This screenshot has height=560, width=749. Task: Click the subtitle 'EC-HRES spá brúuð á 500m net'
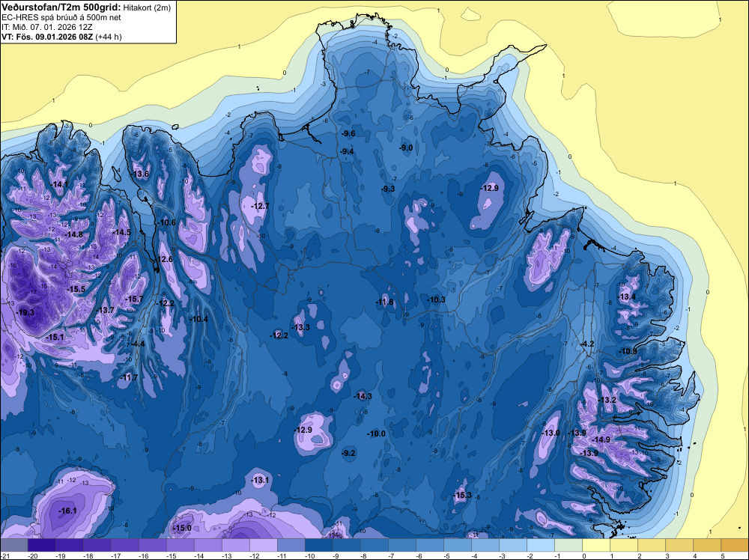click(61, 18)
